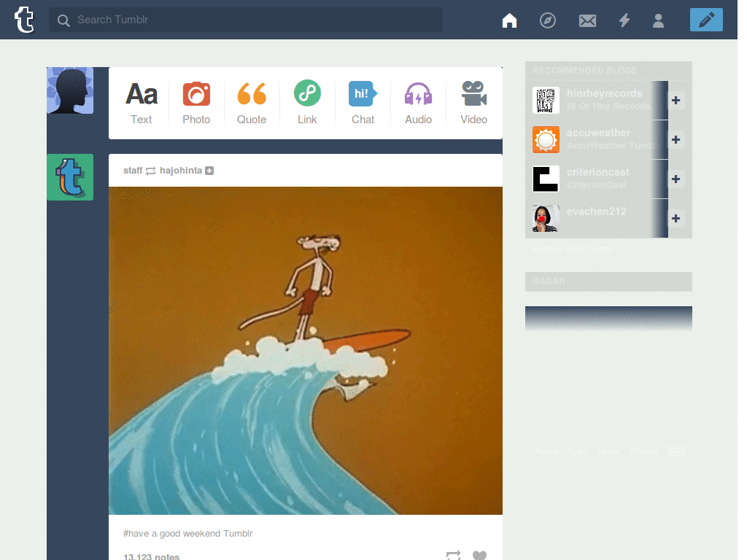The width and height of the screenshot is (747, 560).
Task: Click your silhouette avatar thumbnail
Action: click(70, 90)
